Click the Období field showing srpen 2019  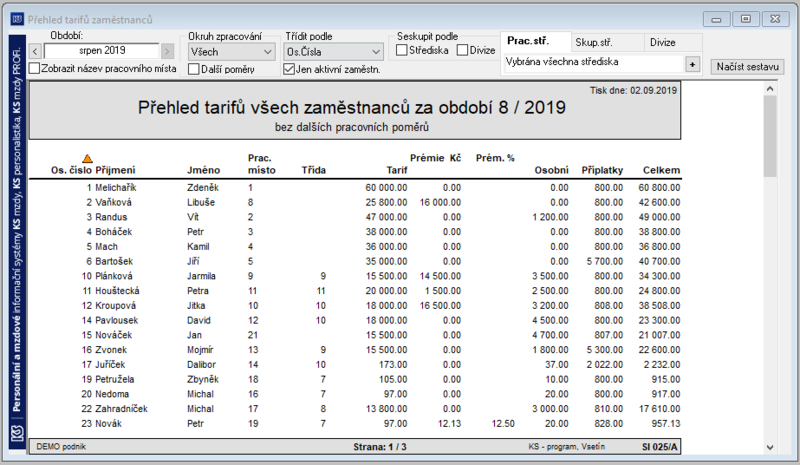tap(102, 51)
